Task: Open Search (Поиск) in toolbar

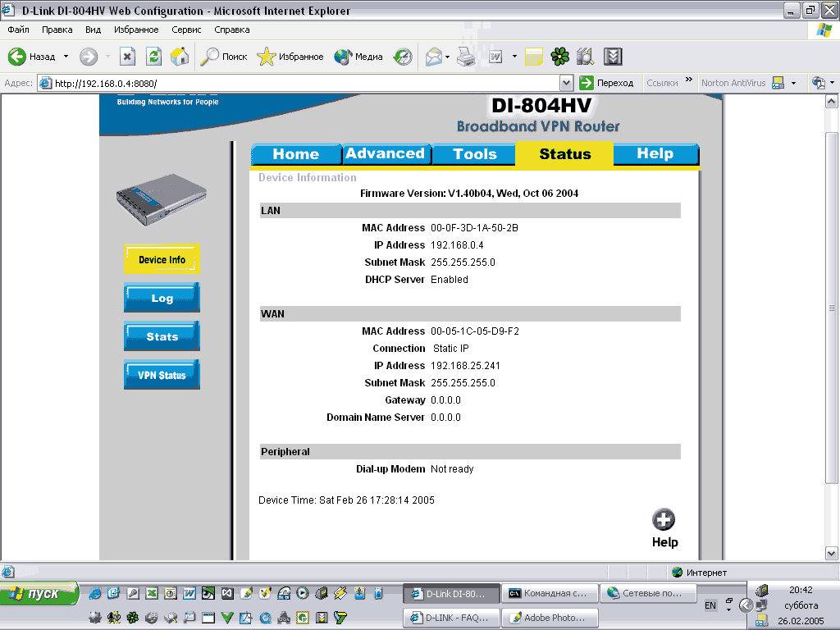Action: (224, 57)
